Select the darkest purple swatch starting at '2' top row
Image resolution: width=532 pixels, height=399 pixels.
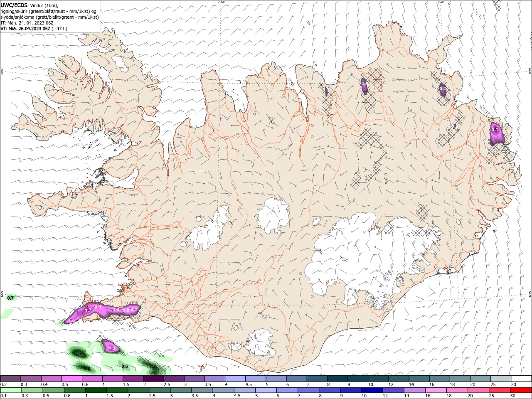(x=153, y=379)
